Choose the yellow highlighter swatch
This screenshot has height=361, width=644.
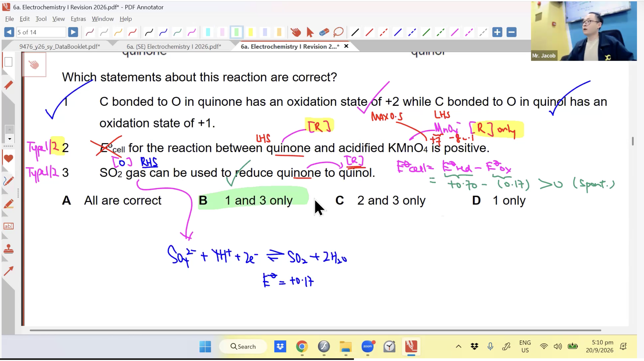pos(251,32)
